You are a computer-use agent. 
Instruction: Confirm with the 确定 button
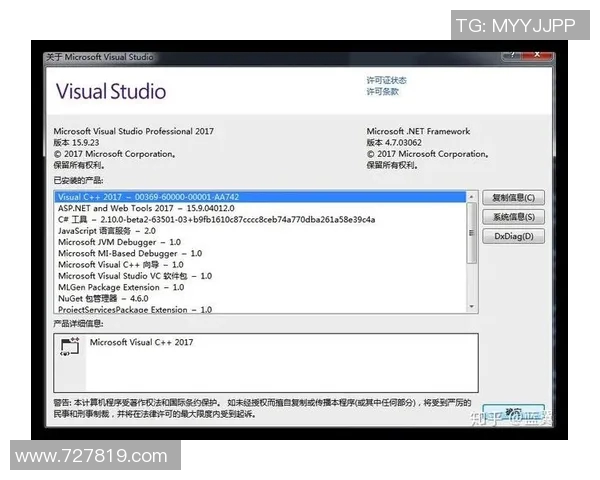pyautogui.click(x=513, y=413)
